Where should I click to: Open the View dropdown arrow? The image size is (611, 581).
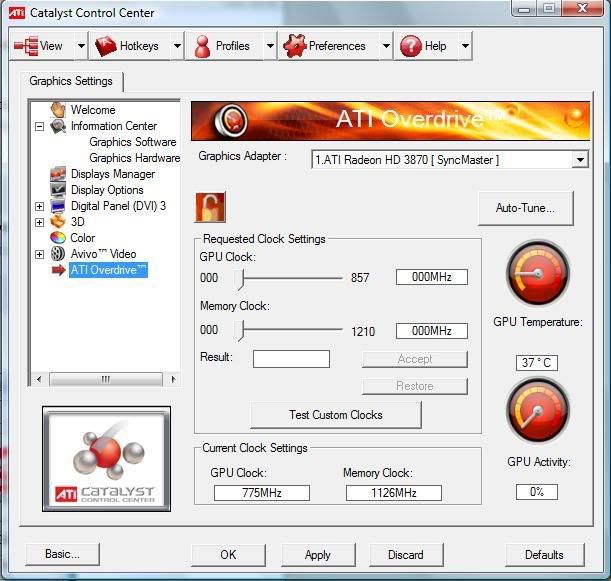81,46
